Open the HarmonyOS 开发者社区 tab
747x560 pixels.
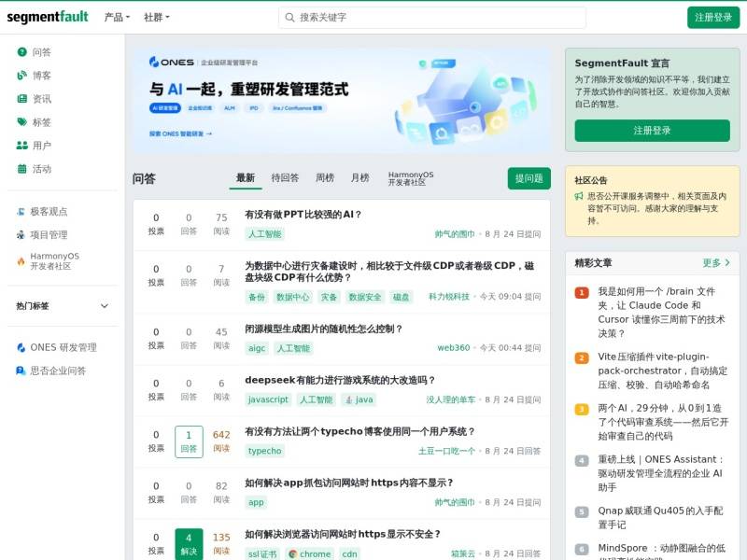(411, 178)
